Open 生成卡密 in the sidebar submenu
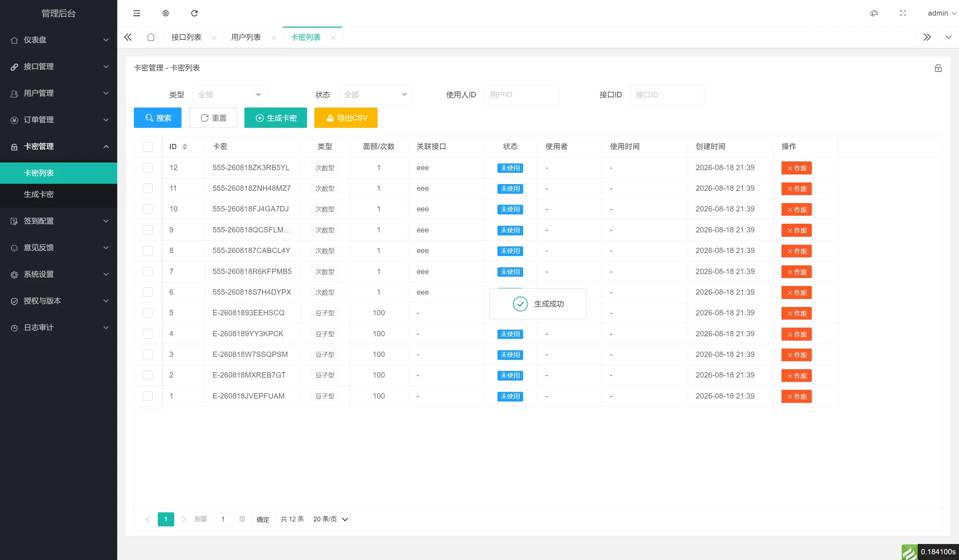 point(59,194)
